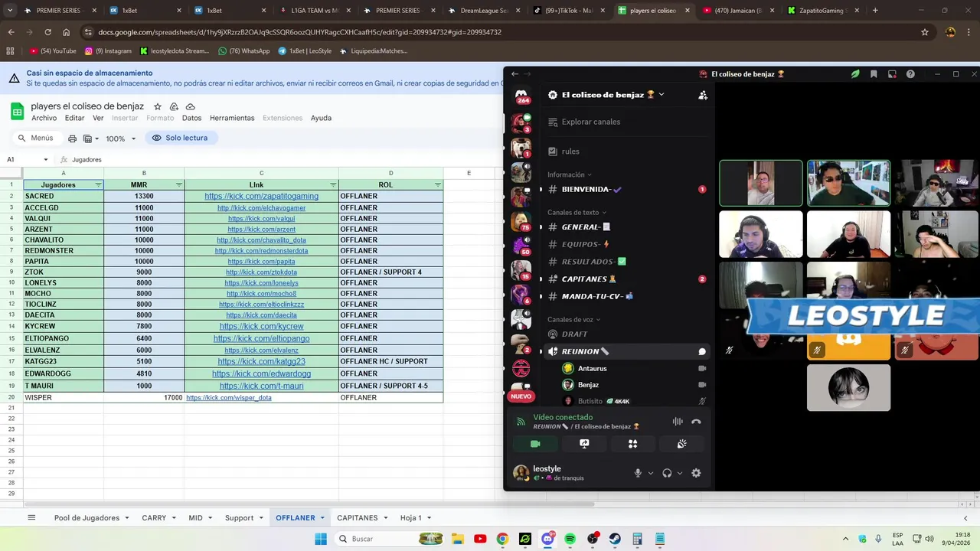Screen dimensions: 980x551
Task: Open the Discord inbox icon
Action: point(892,74)
